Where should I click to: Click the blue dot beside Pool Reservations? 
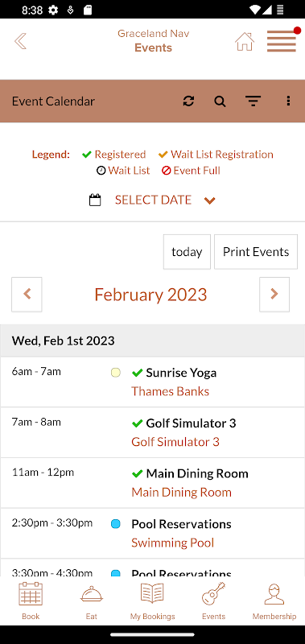point(116,524)
